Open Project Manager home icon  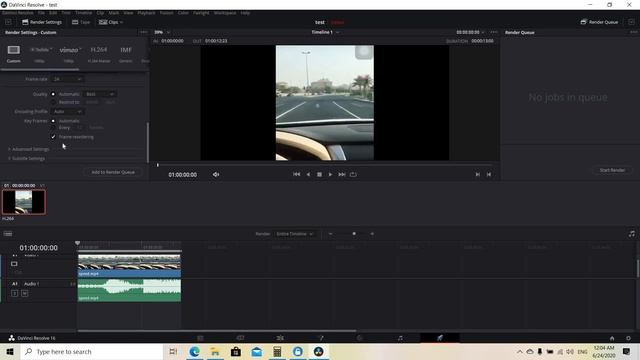pyautogui.click(x=612, y=338)
